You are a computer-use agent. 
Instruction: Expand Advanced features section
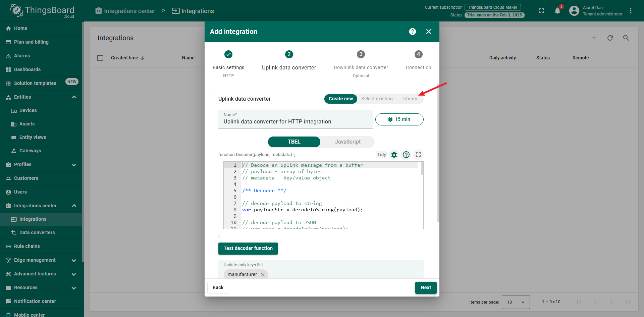[74, 274]
